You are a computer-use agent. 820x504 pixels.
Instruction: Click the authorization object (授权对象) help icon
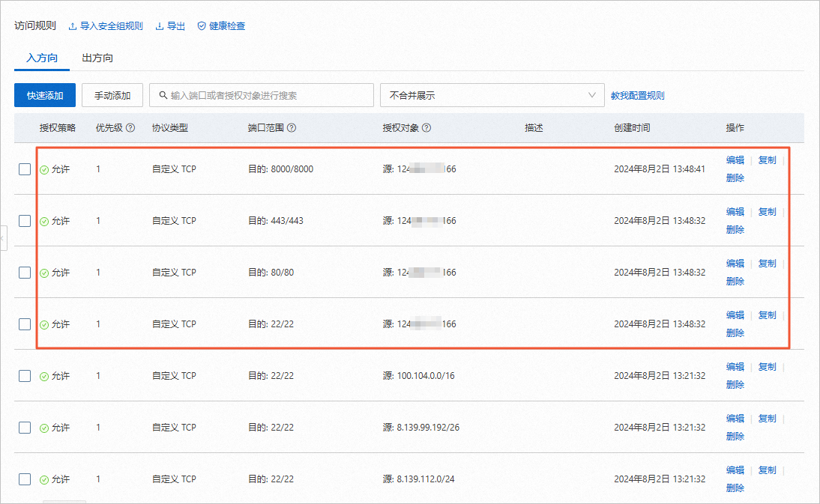pyautogui.click(x=426, y=128)
